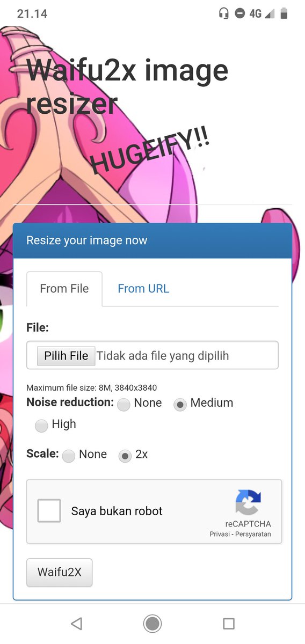This screenshot has width=305, height=644.
Task: Open the Persyaratan link in reCAPTCHA
Action: [254, 534]
